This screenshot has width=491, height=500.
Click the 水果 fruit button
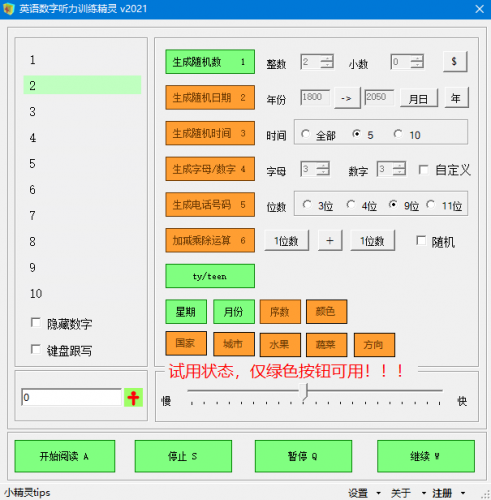coord(280,345)
